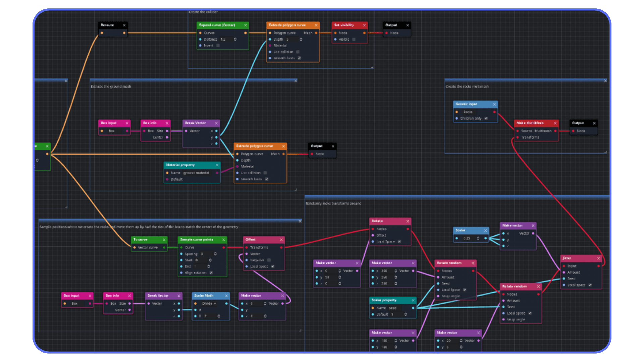644x362 pixels.
Task: Click the Node input socket on the top Output node
Action: click(386, 33)
